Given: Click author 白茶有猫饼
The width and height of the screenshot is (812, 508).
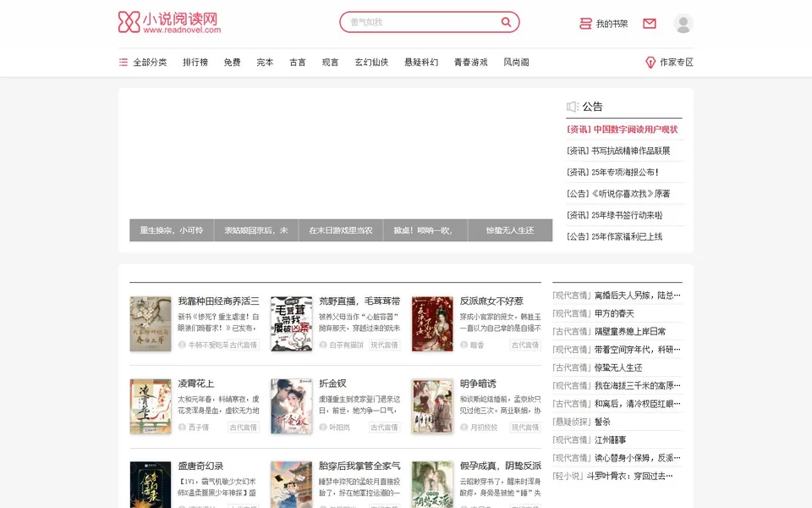Looking at the screenshot, I should click(347, 345).
